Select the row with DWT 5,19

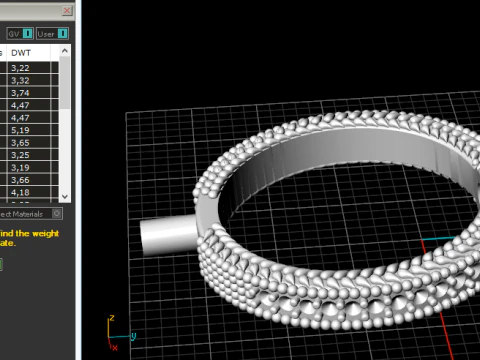29,130
